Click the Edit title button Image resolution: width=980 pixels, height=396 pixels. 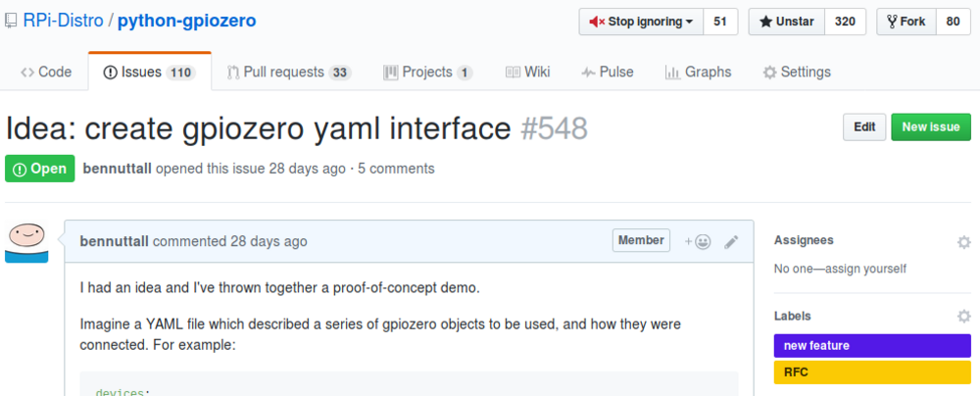coord(864,127)
